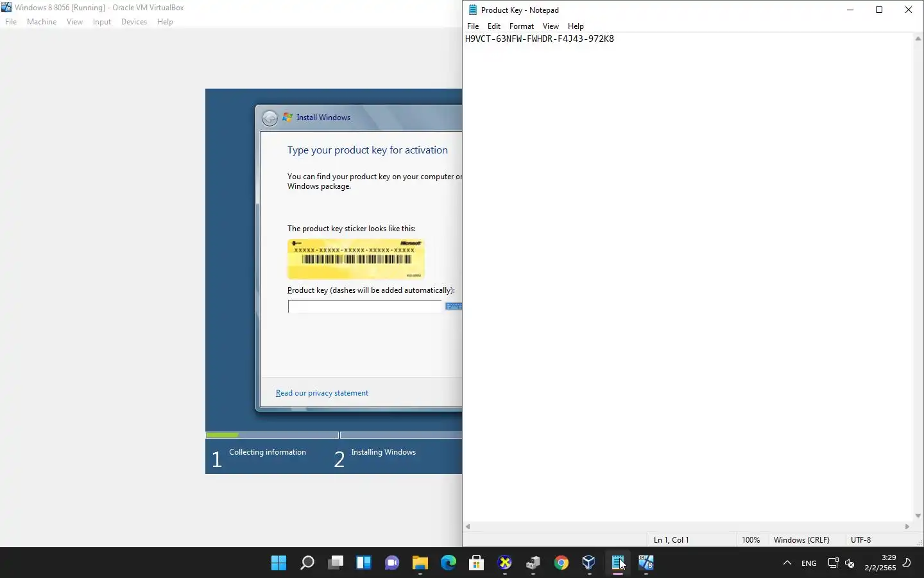Click the Notepad scroll down arrow
This screenshot has height=578, width=924.
click(x=918, y=516)
